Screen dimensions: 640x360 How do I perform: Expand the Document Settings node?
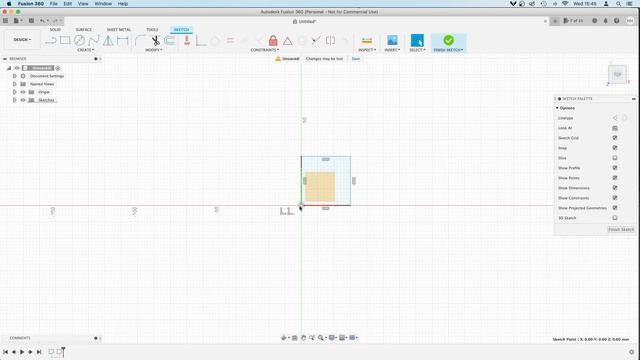click(x=15, y=76)
